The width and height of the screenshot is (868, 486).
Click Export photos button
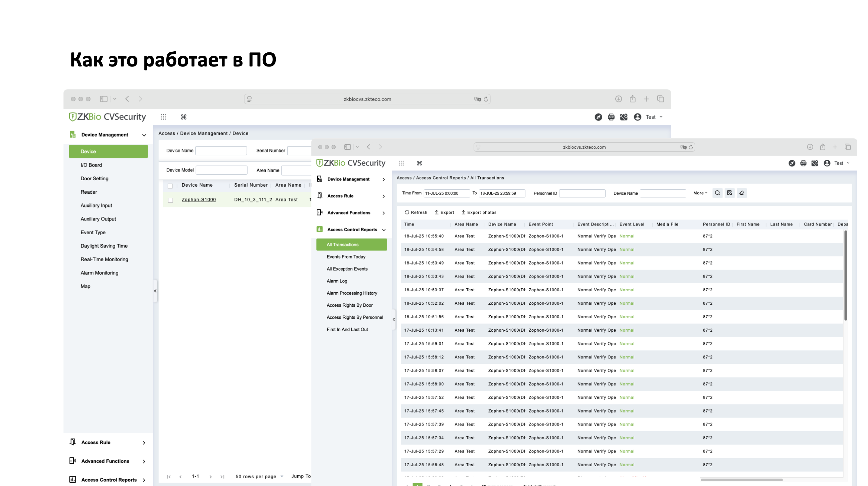click(478, 212)
